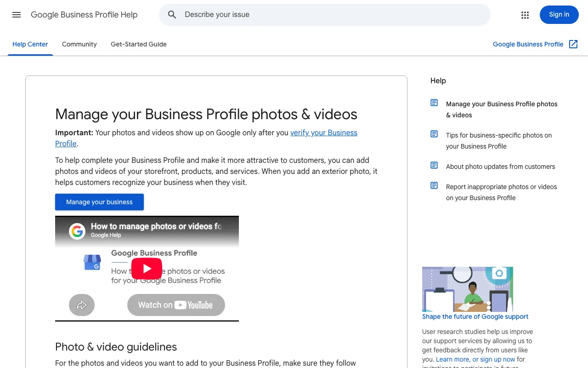Screen dimensions: 588x368
Task: Click article icon beside Report inappropriate photos
Action: point(434,185)
